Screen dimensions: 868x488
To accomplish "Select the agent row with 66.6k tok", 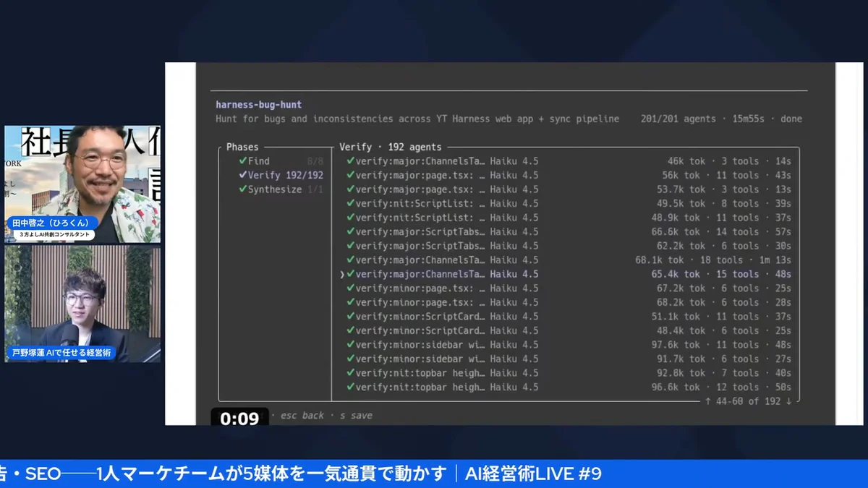I will (x=569, y=232).
